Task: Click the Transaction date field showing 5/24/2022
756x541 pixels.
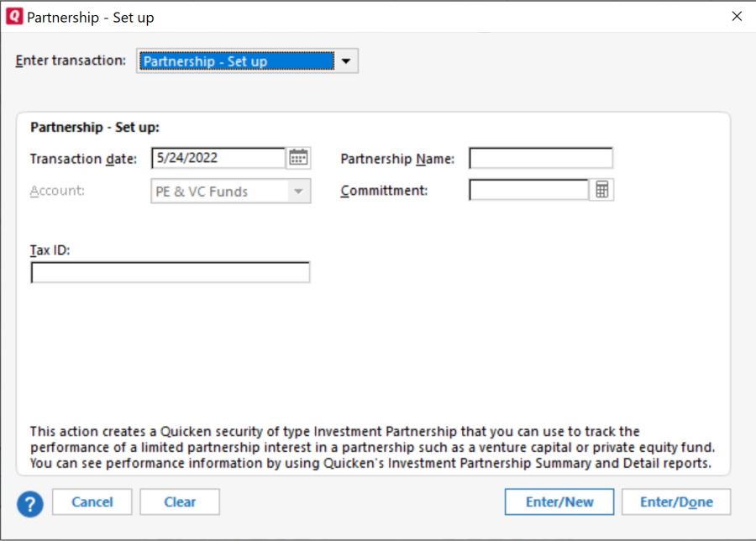Action: 218,158
